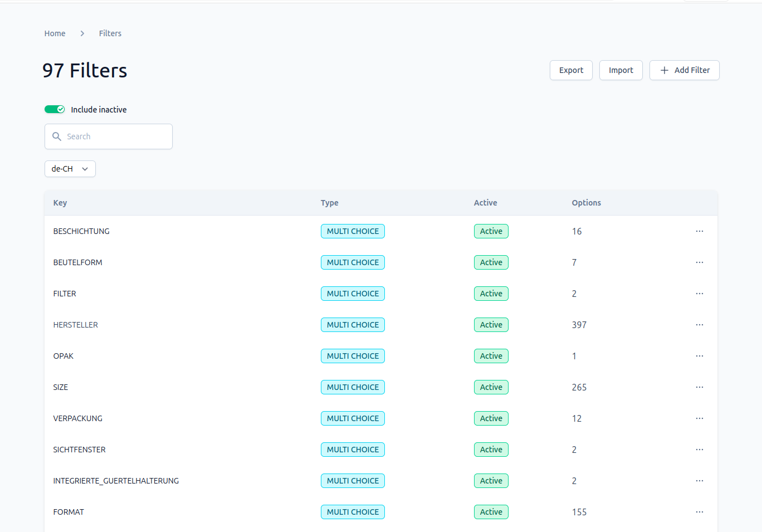The width and height of the screenshot is (762, 532).
Task: Open the row actions menu for VERPACKUNG
Action: (700, 418)
